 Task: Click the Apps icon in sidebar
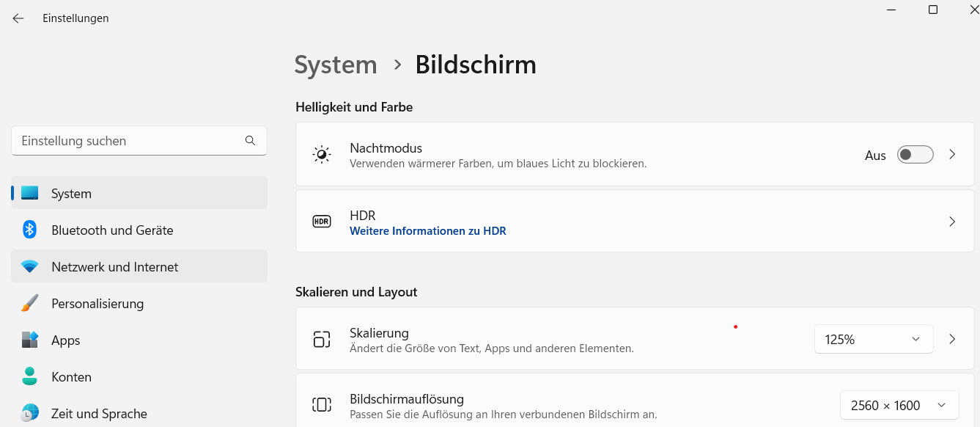click(29, 340)
